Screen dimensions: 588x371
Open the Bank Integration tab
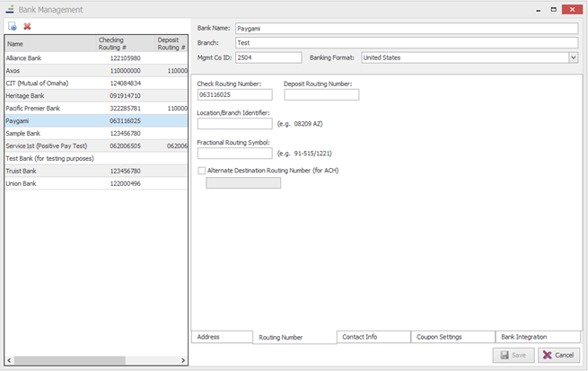pos(538,337)
